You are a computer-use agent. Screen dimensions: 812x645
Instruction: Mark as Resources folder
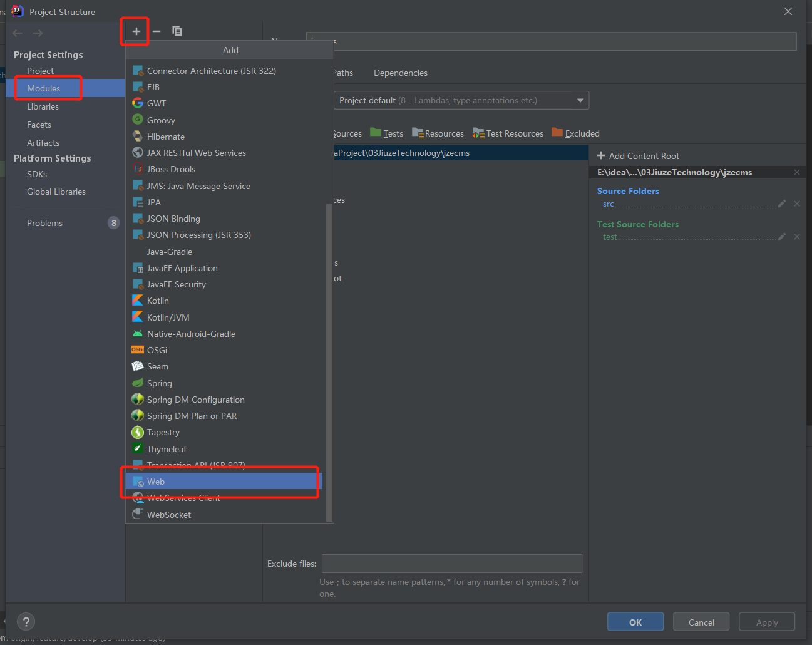(438, 133)
